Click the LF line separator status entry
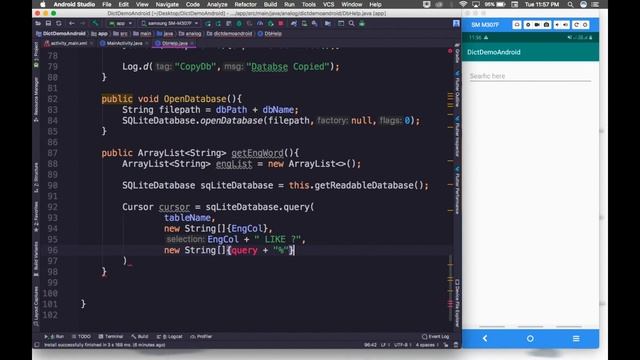The width and height of the screenshot is (640, 360). [x=384, y=345]
